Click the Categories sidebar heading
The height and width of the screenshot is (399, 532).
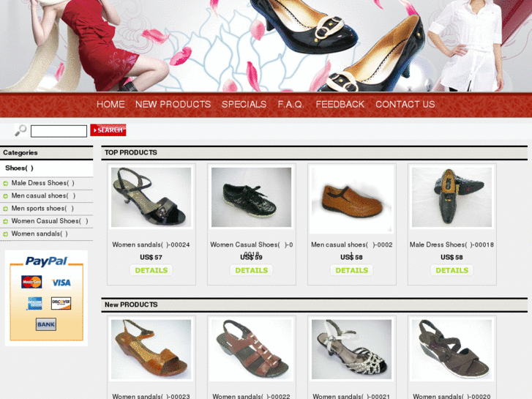20,153
